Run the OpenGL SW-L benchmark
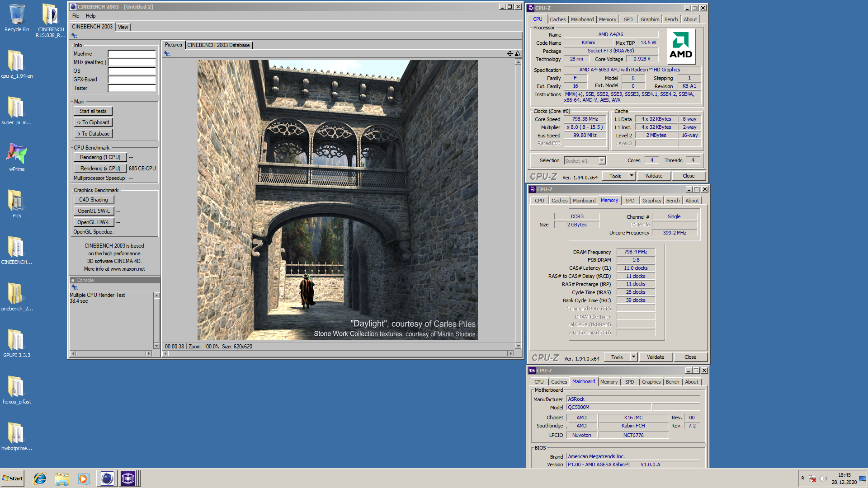 [94, 211]
